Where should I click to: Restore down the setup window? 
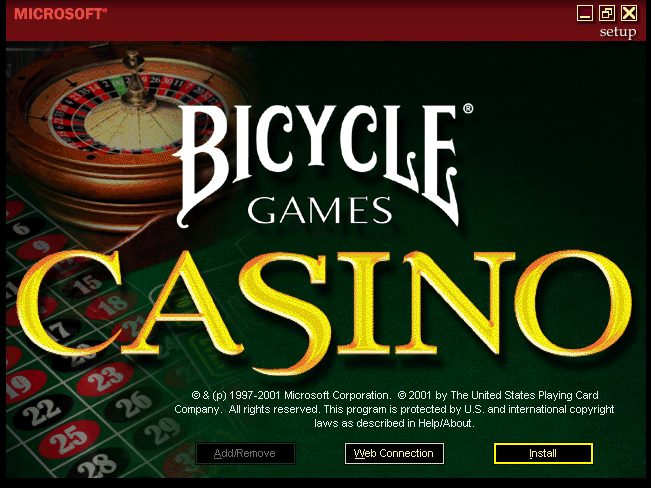point(607,13)
